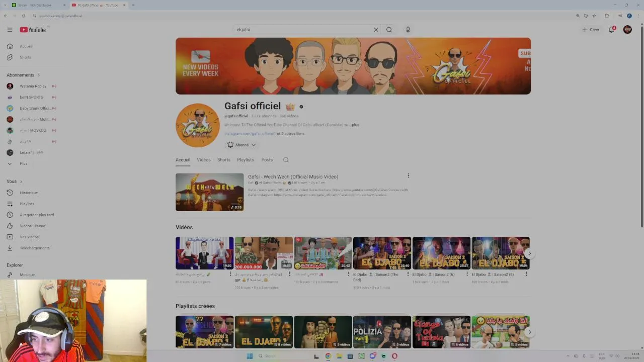This screenshot has width=644, height=362.
Task: Click the page vertical scrollbar
Action: click(641, 126)
